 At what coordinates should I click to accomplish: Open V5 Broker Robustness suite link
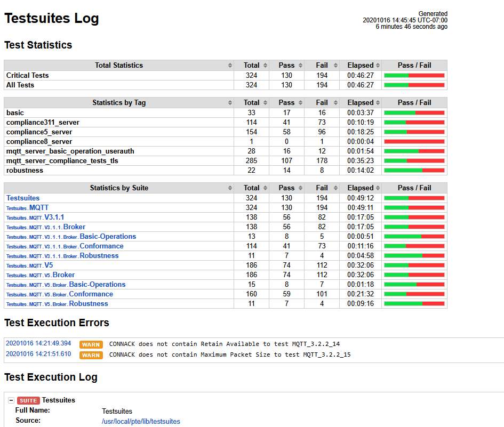pyautogui.click(x=88, y=303)
